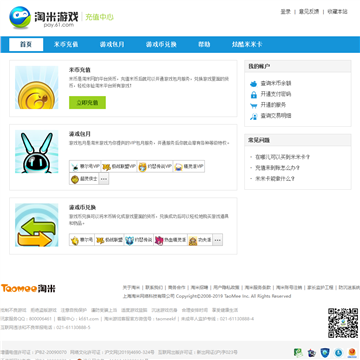Click the padlock icon beside 开通支付密码
This screenshot has height=360, width=360.
[x=254, y=95]
